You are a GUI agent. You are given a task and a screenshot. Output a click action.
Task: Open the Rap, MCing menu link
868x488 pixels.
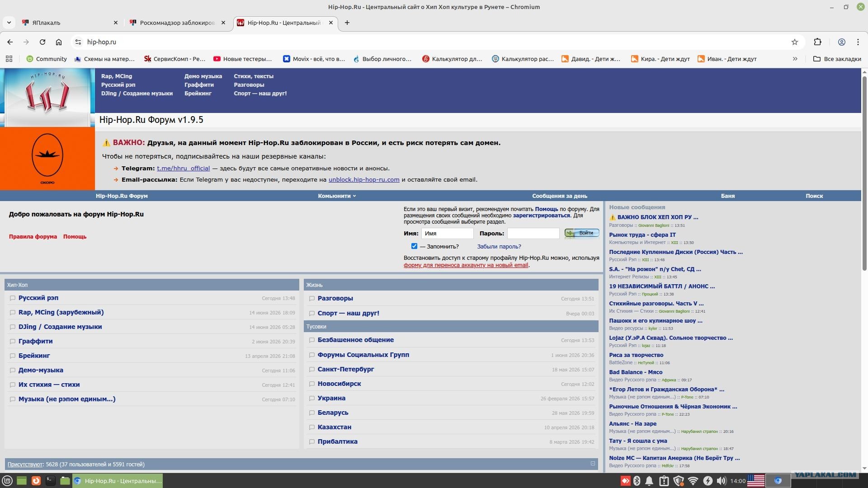[x=117, y=76]
